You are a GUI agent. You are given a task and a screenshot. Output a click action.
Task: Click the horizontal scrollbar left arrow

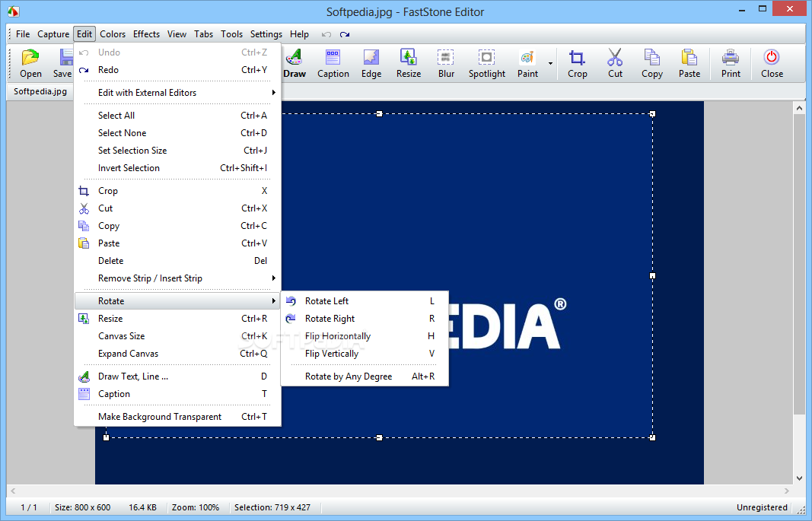pos(13,491)
